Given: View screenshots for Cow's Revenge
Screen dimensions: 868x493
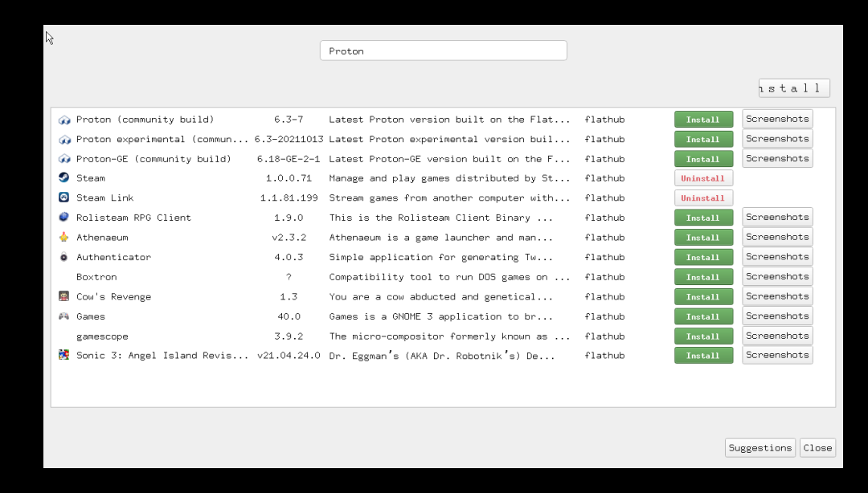Looking at the screenshot, I should pos(777,296).
